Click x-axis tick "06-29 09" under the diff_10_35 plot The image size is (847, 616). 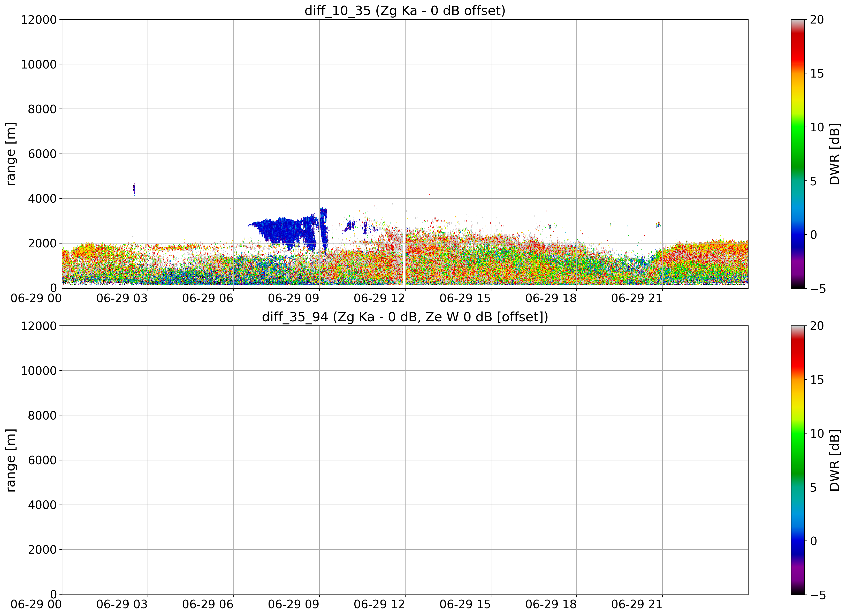click(x=294, y=299)
